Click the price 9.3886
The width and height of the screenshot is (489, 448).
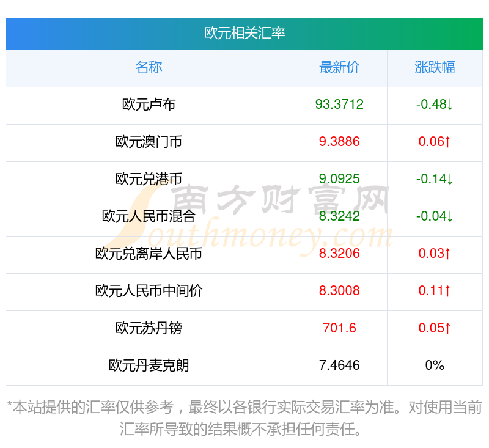click(339, 142)
